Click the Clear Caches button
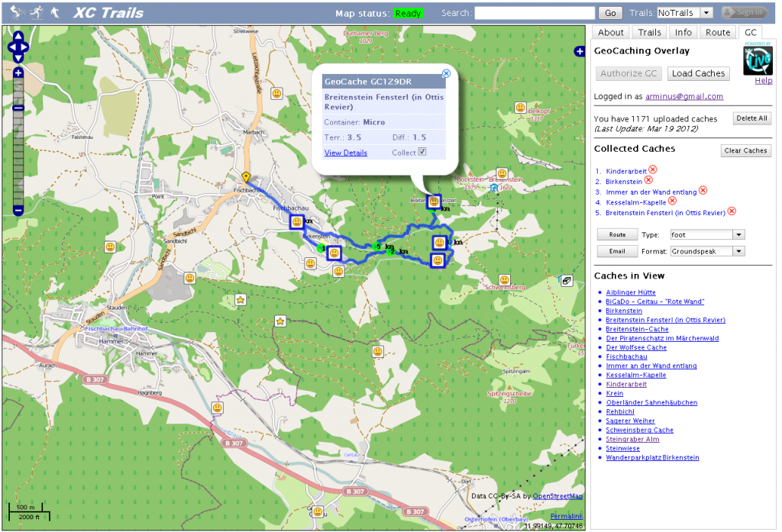 [x=745, y=150]
